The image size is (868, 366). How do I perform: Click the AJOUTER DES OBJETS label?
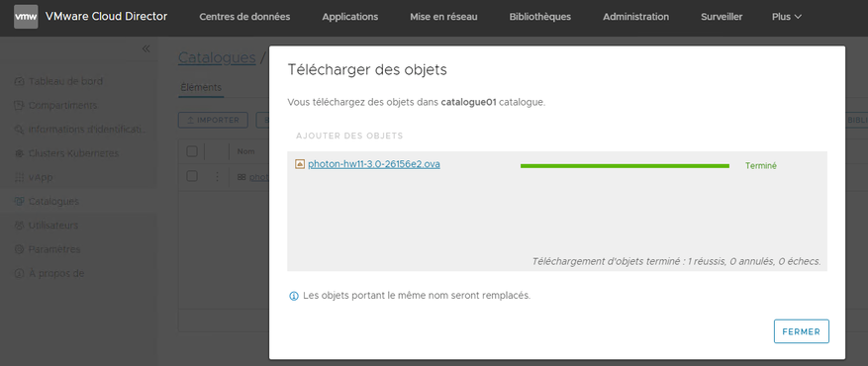[349, 136]
